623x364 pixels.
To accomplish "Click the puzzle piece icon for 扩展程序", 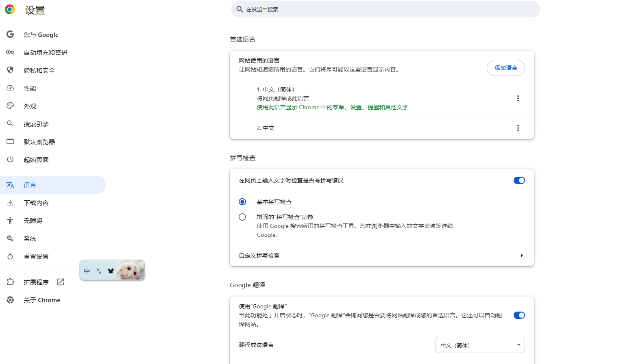I will 10,282.
